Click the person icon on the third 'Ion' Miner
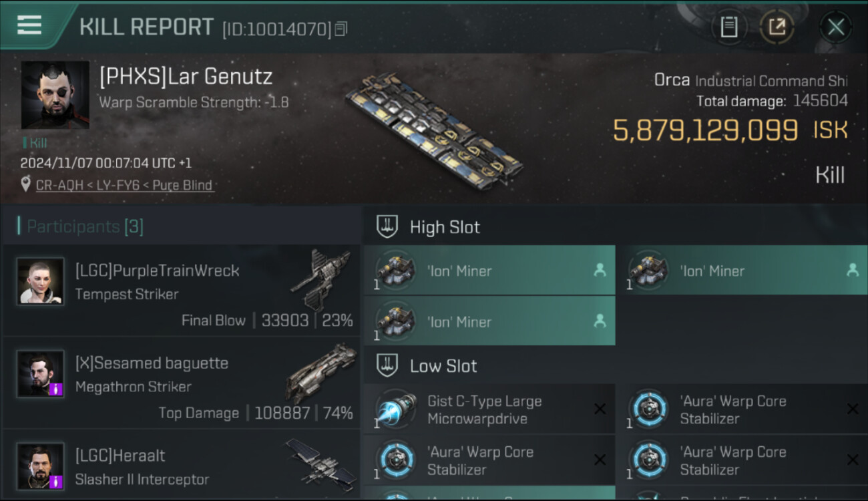This screenshot has height=501, width=868. pyautogui.click(x=600, y=321)
